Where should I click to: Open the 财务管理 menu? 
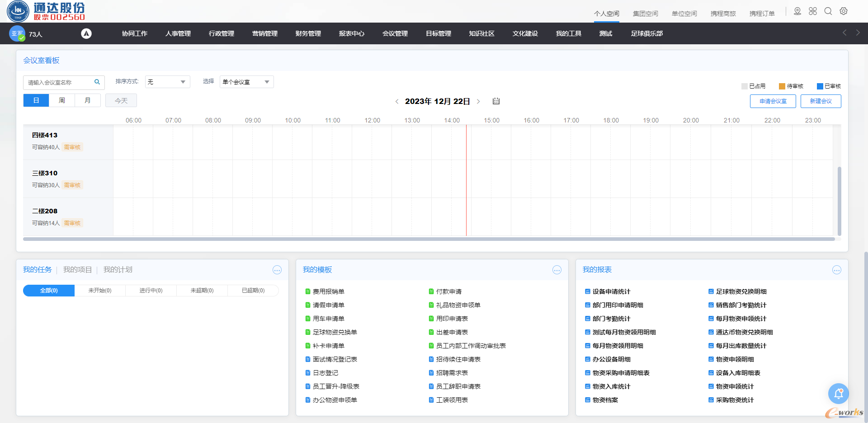(x=308, y=33)
